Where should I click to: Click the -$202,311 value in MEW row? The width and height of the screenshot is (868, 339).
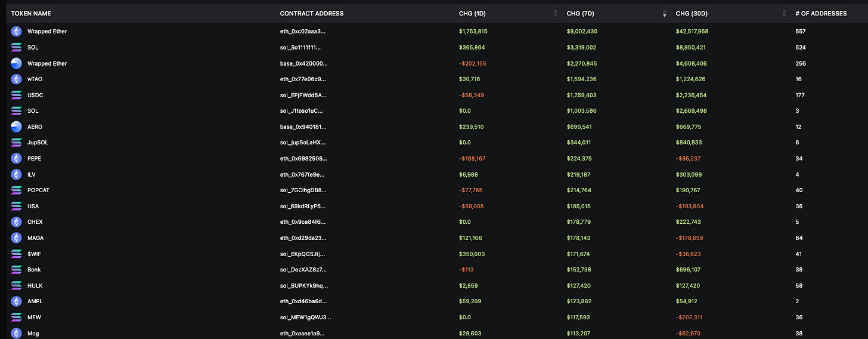[689, 317]
